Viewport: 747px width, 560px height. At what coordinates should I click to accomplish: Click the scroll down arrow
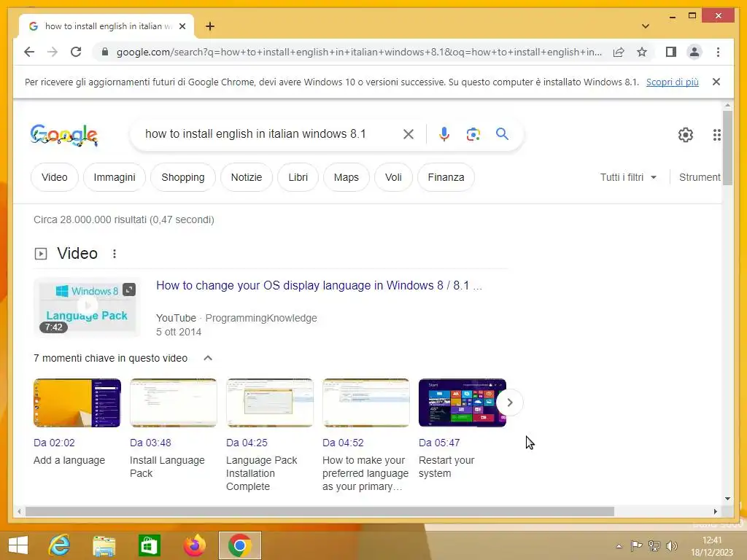(727, 499)
